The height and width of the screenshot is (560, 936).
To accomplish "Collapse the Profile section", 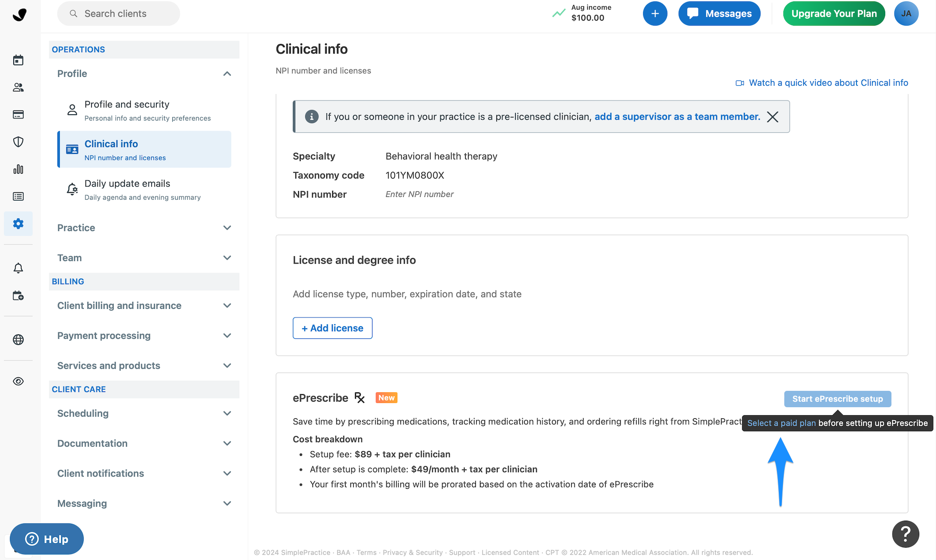I will [x=227, y=74].
